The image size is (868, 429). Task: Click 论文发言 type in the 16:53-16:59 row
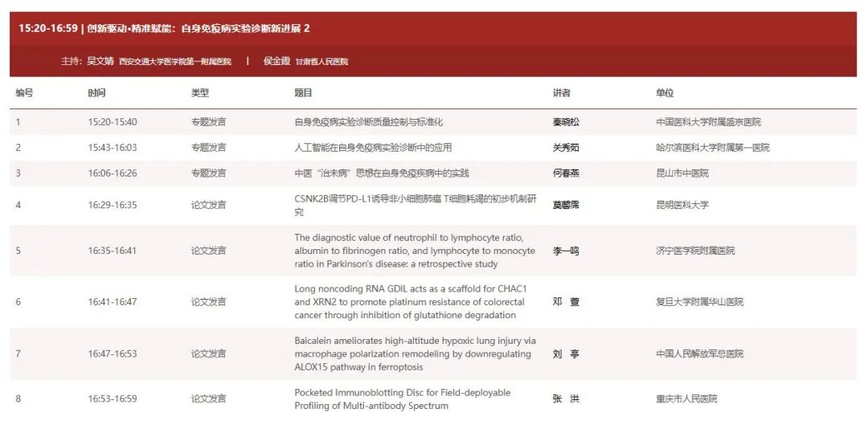point(209,399)
